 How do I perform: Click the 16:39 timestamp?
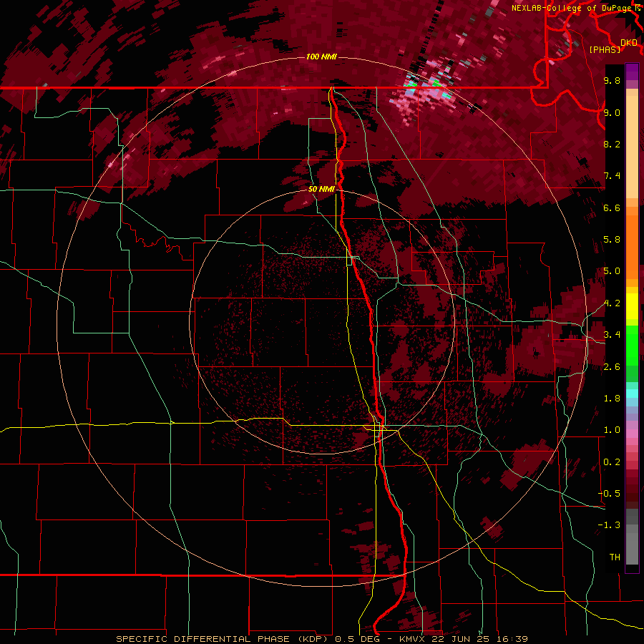click(512, 639)
